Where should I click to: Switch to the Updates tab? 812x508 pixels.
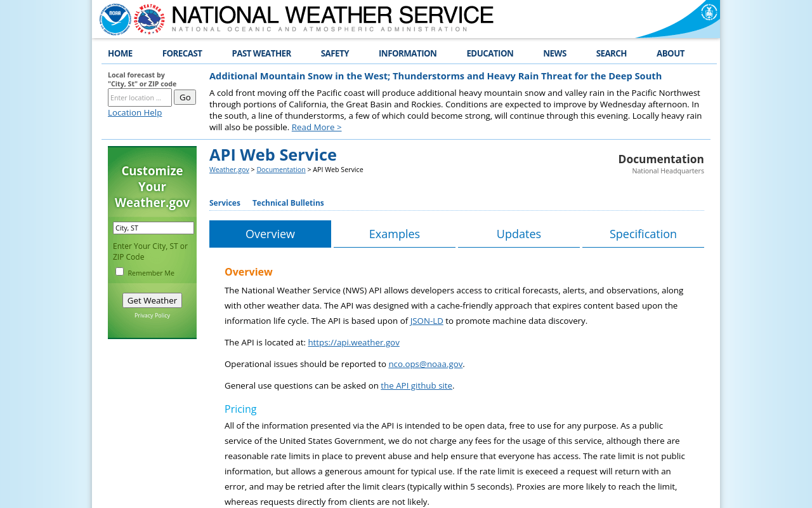519,234
